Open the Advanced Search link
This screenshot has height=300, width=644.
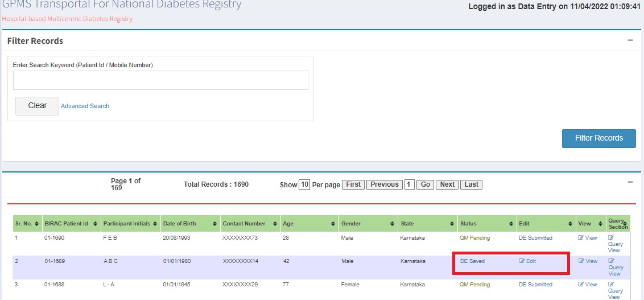85,106
